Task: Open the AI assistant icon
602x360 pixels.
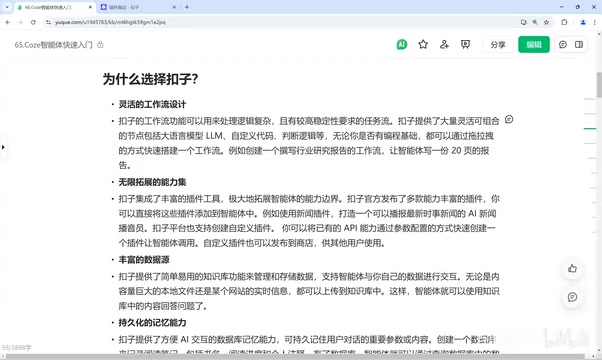Action: 402,45
